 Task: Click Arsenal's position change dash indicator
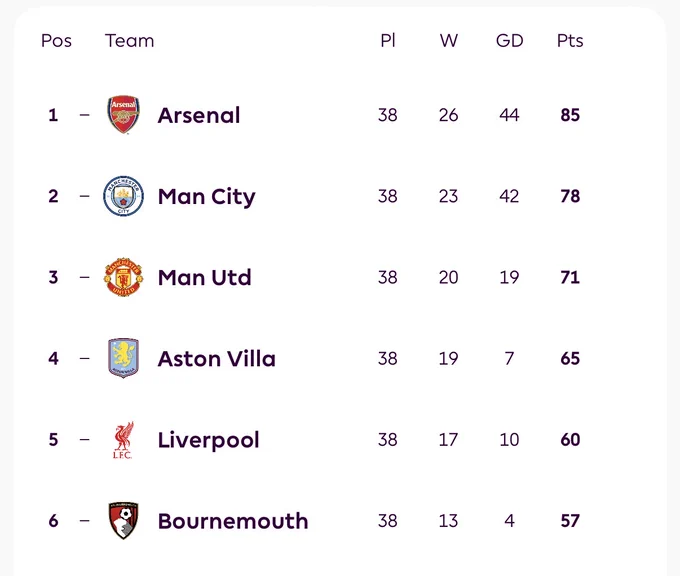[x=85, y=115]
